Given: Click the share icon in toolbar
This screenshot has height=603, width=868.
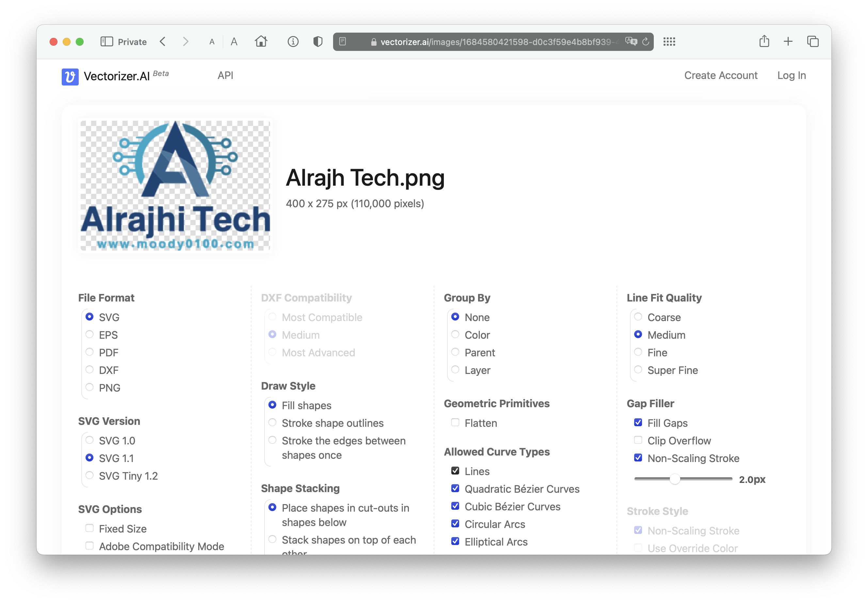Looking at the screenshot, I should 764,41.
